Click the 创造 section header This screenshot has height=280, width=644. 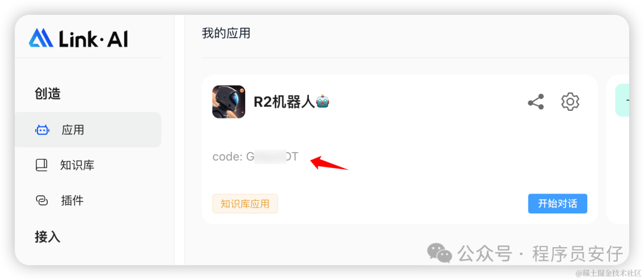pyautogui.click(x=48, y=94)
